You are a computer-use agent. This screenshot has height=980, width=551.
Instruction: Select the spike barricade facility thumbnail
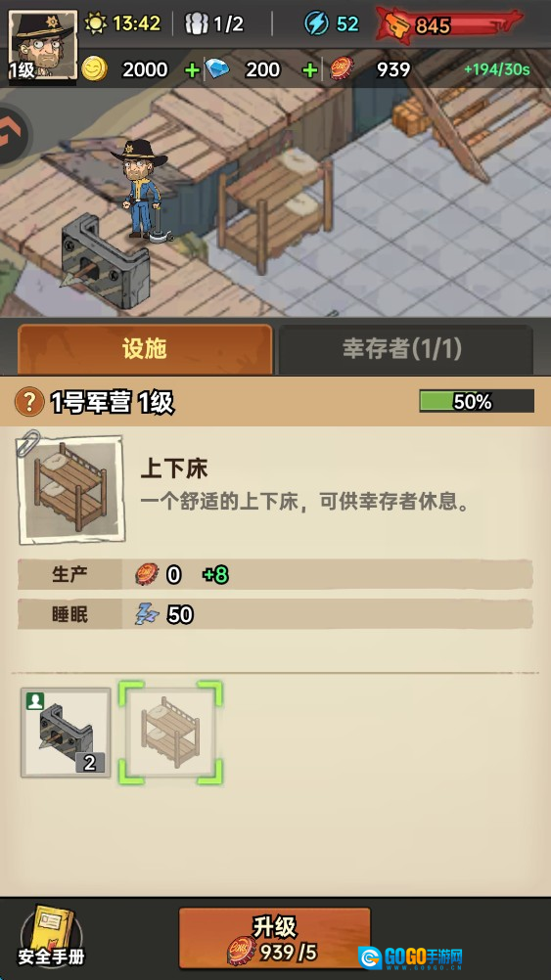click(66, 733)
